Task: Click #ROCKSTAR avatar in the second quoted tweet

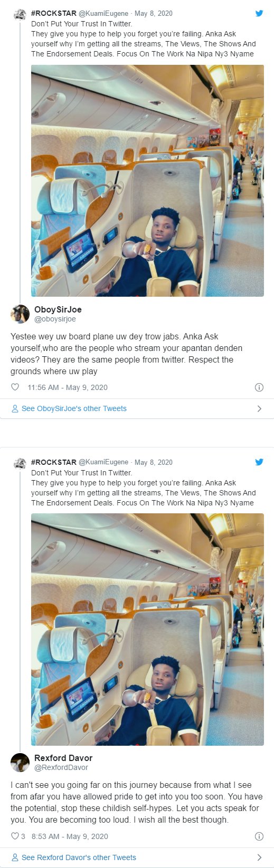Action: pos(20,463)
